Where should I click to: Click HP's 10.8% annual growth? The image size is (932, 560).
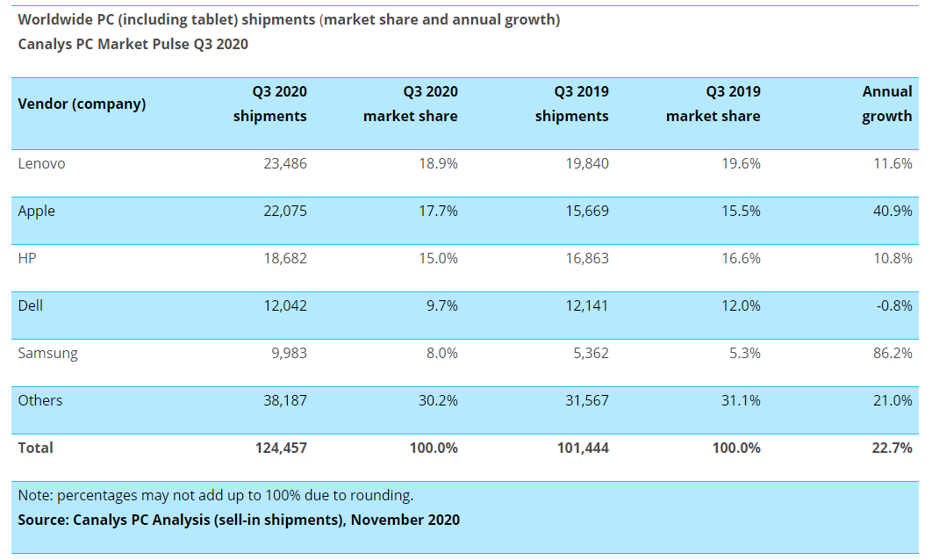tap(893, 259)
